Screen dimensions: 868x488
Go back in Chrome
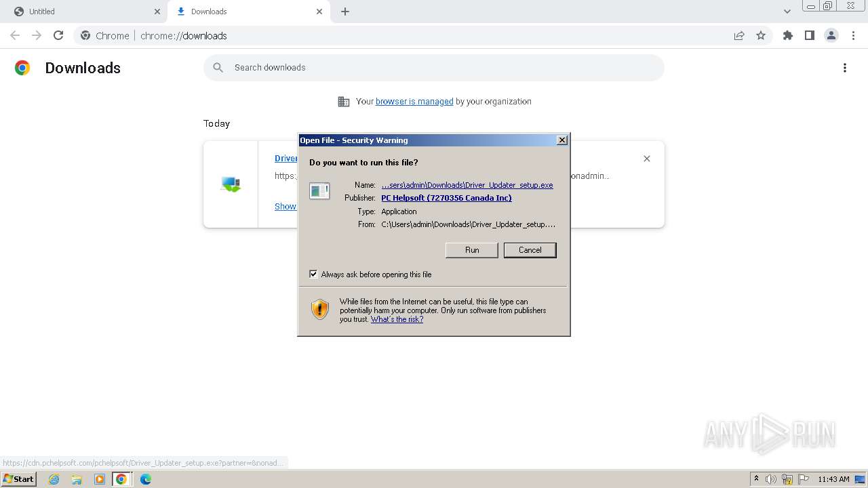click(15, 35)
